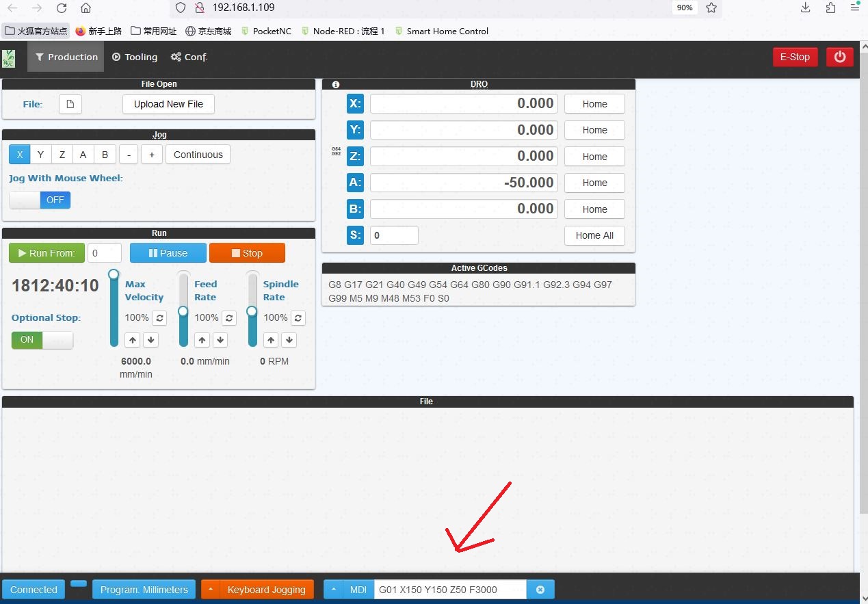Viewport: 868px width, 604px height.
Task: Select the Z jog axis
Action: pos(62,155)
